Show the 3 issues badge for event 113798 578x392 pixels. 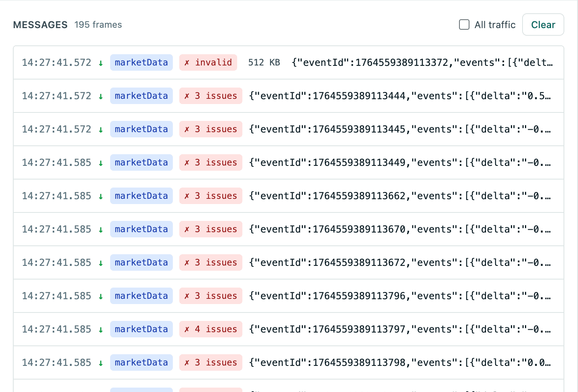[x=211, y=362]
